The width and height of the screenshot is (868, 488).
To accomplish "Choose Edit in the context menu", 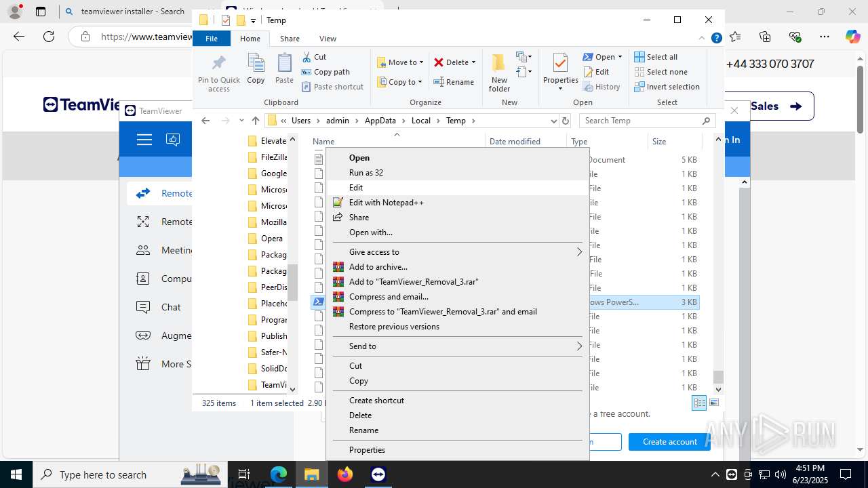I will [457, 187].
